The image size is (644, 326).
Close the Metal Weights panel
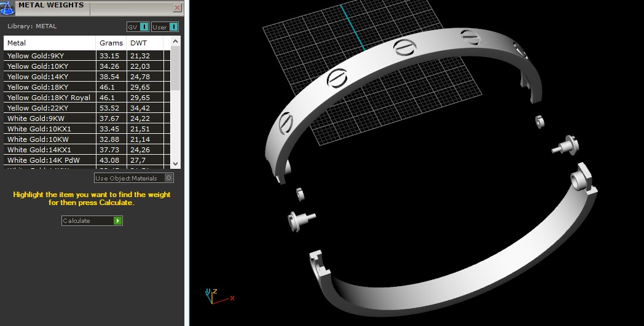tap(177, 8)
